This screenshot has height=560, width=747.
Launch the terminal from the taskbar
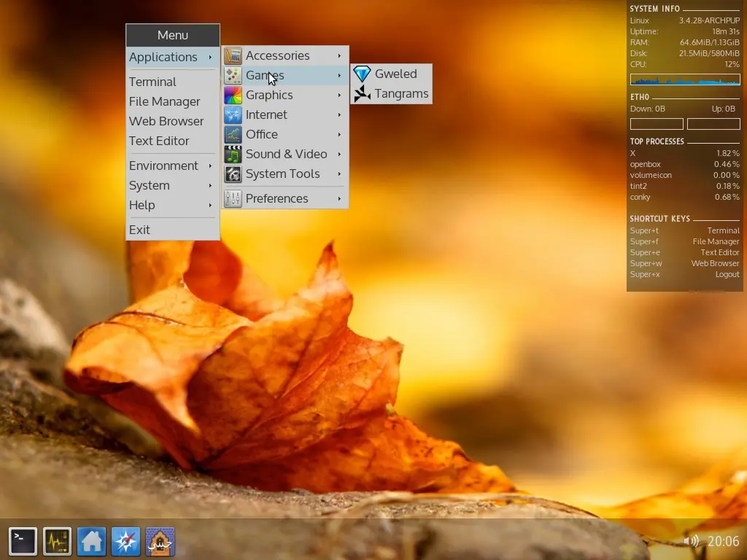click(23, 542)
